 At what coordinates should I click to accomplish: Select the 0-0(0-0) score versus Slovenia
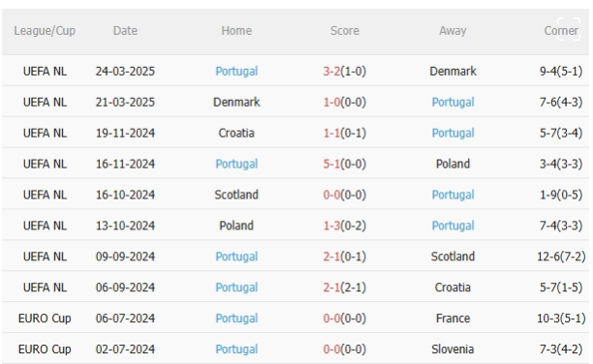pos(345,349)
